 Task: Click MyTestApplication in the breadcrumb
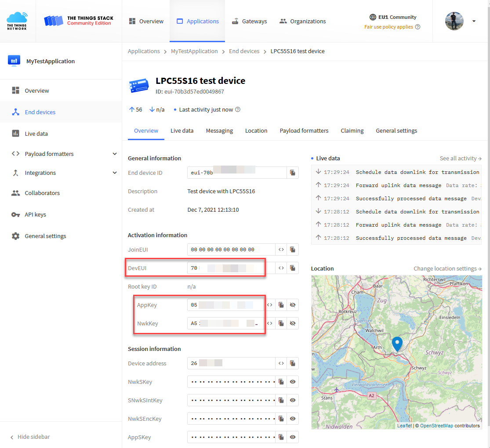pyautogui.click(x=194, y=51)
